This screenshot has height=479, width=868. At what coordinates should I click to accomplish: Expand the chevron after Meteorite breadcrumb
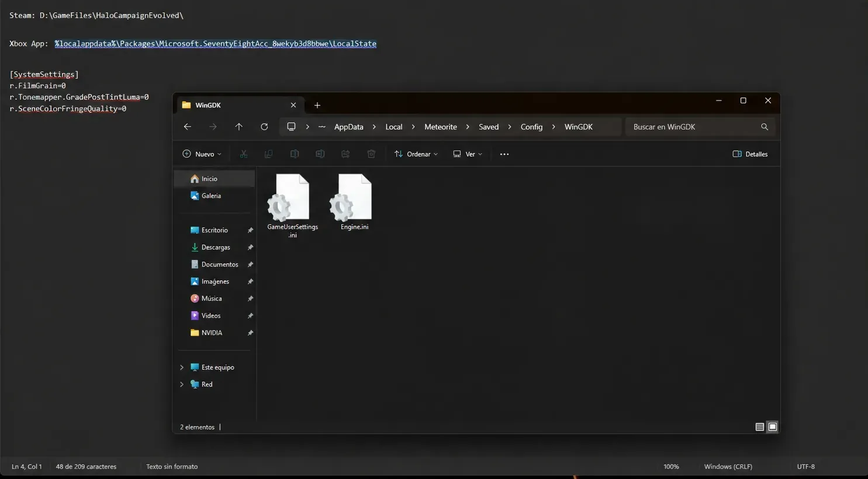click(468, 127)
